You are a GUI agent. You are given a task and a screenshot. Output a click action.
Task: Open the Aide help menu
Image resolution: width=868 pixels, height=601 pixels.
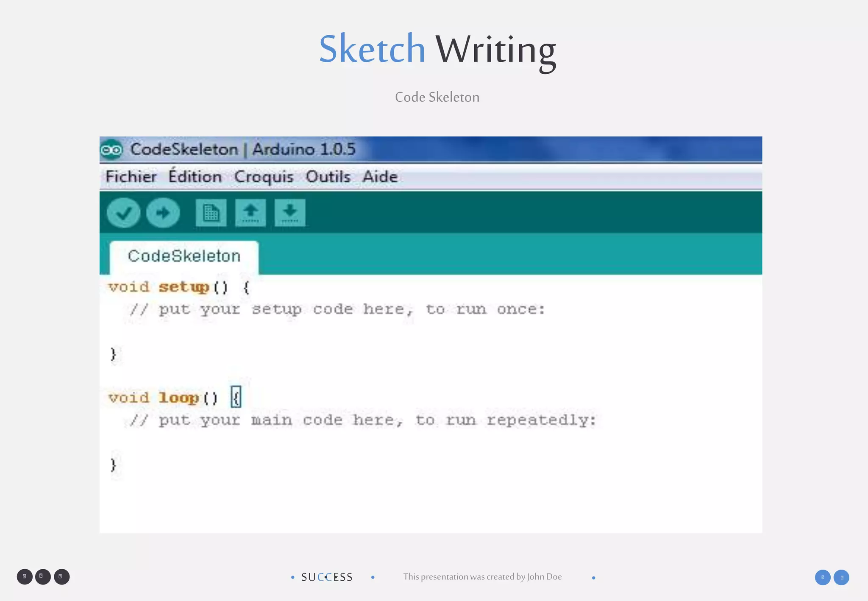380,177
